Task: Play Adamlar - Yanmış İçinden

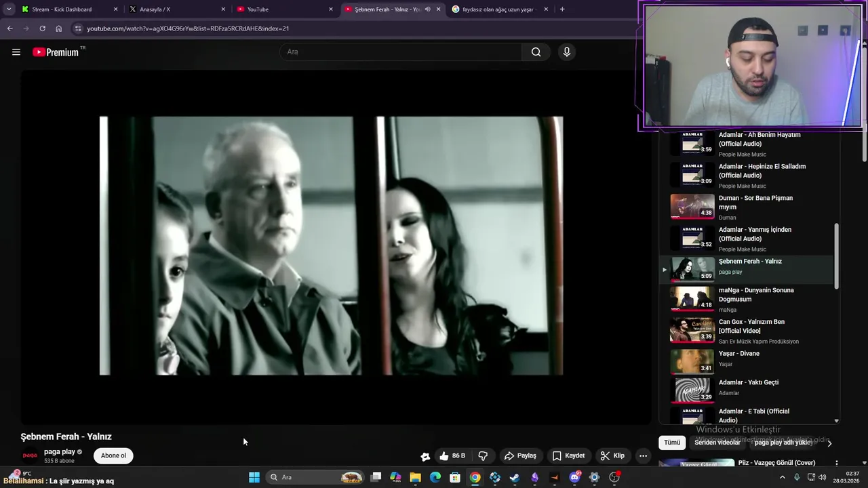Action: [x=746, y=238]
